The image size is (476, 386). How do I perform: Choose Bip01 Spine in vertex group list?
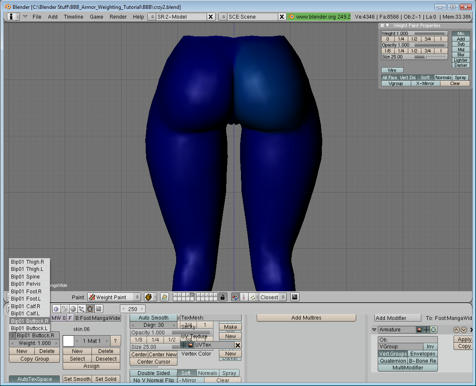click(x=29, y=276)
